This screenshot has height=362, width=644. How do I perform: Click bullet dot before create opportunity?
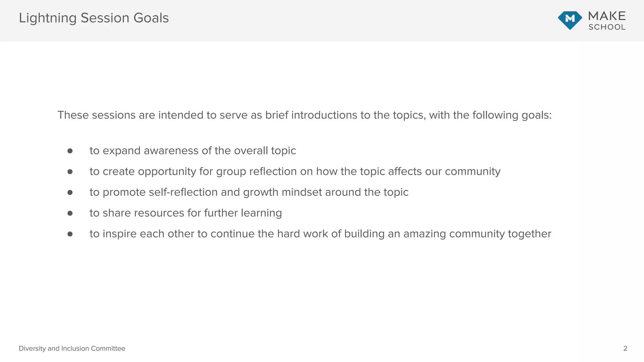[x=70, y=172]
